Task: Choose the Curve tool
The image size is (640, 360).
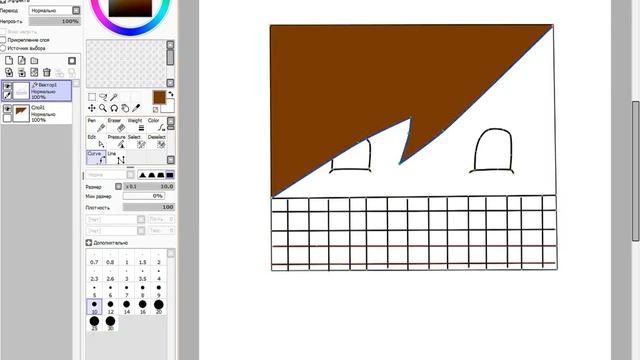Action: click(96, 158)
